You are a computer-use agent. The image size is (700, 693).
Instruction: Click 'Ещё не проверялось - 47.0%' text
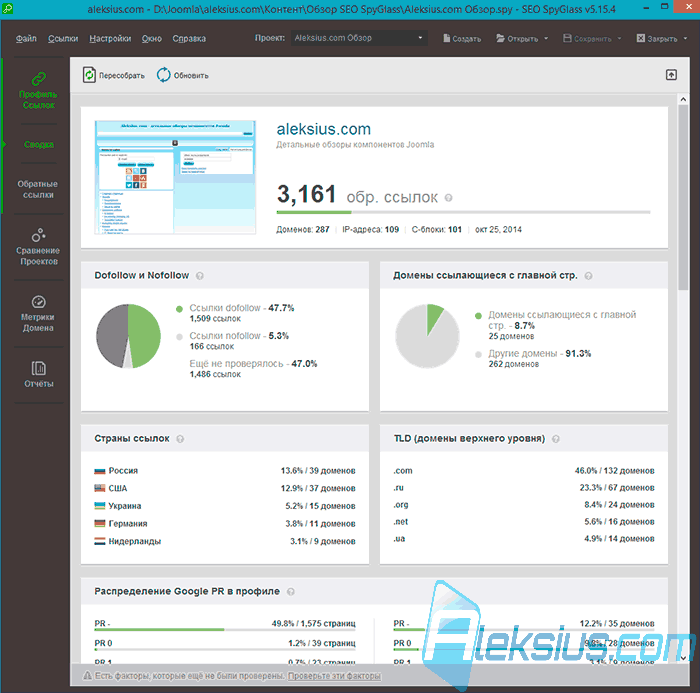pyautogui.click(x=253, y=363)
